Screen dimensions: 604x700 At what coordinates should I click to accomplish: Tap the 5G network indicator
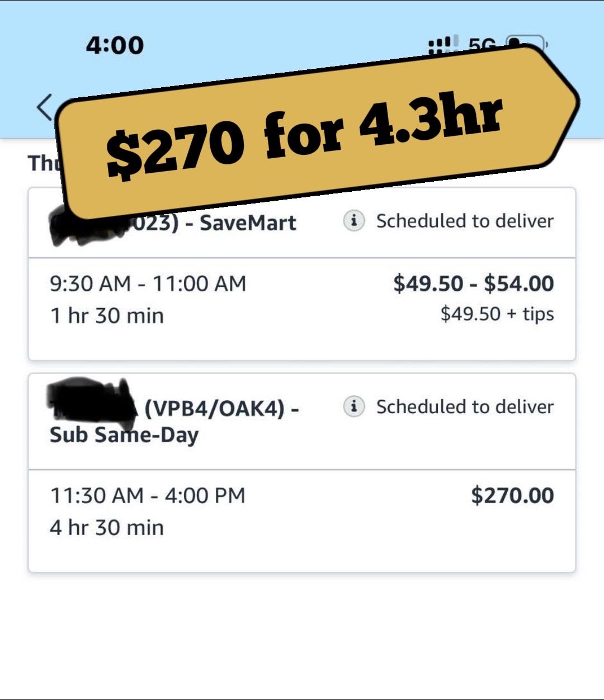pyautogui.click(x=482, y=45)
